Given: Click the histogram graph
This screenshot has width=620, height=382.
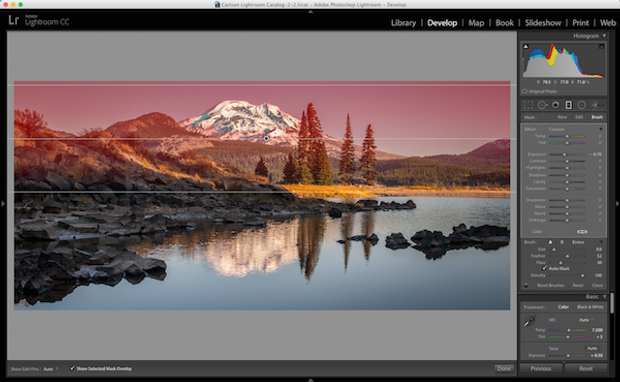Looking at the screenshot, I should (563, 61).
